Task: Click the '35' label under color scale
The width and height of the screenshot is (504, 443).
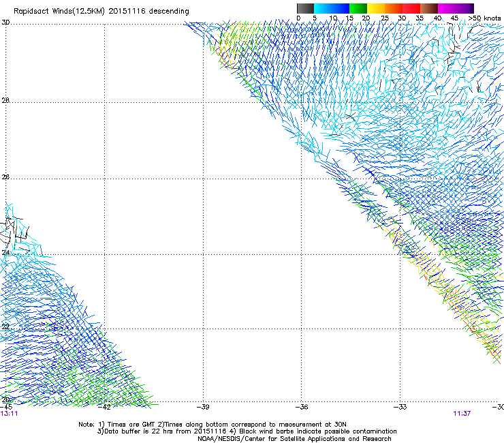Action: pyautogui.click(x=420, y=18)
